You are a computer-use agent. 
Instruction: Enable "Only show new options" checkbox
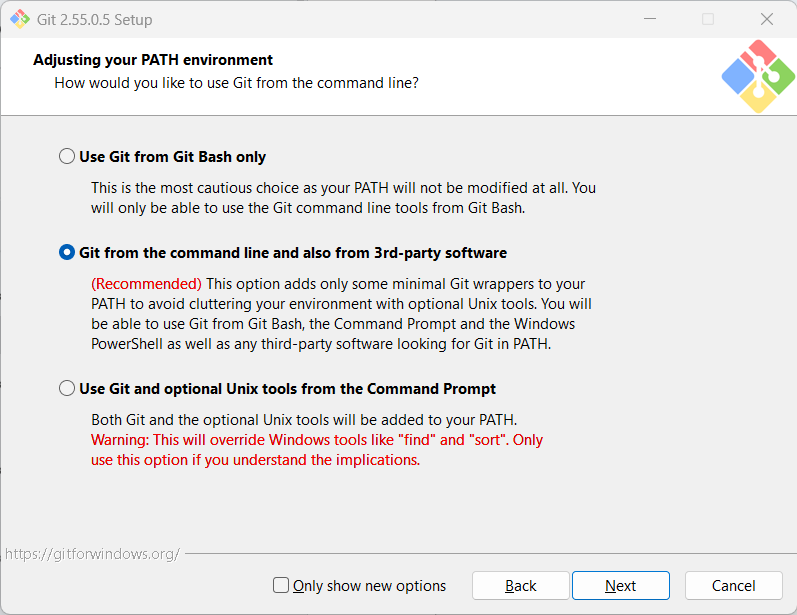(x=281, y=585)
